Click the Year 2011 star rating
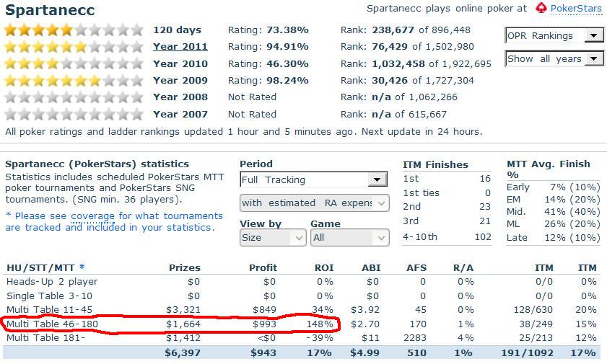 click(74, 47)
